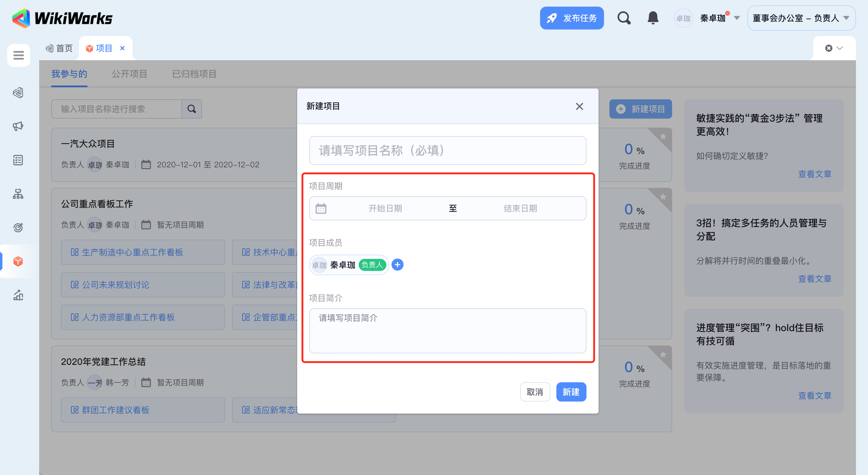Expand the tab options chevron at top right
The height and width of the screenshot is (475, 868).
pos(840,48)
